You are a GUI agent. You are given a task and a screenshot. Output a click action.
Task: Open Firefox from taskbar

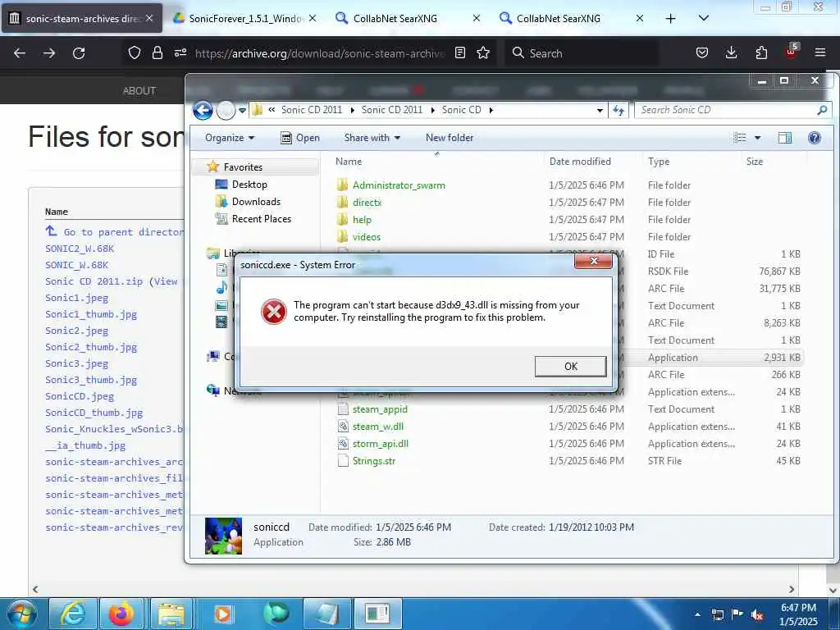click(x=123, y=614)
